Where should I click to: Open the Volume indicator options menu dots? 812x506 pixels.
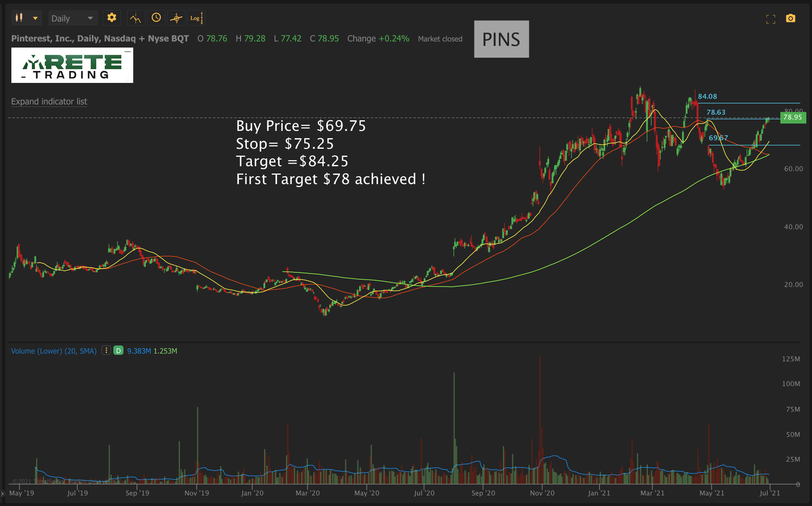[x=106, y=350]
